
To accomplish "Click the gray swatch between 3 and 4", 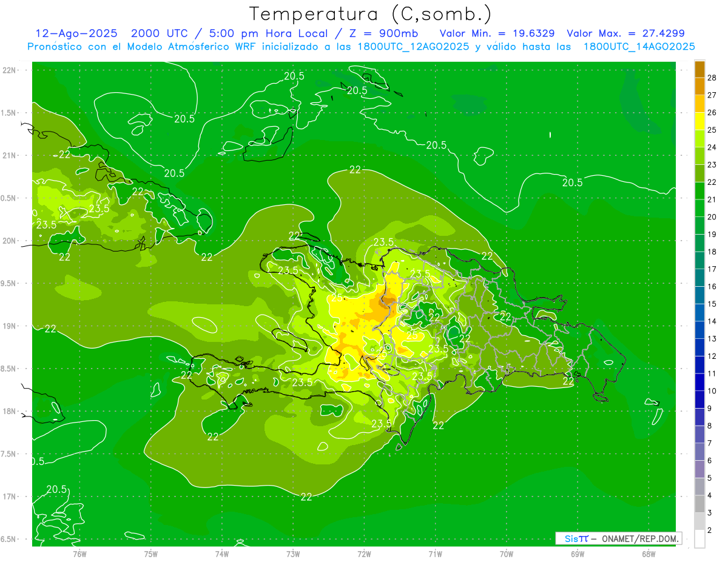I will 699,504.
